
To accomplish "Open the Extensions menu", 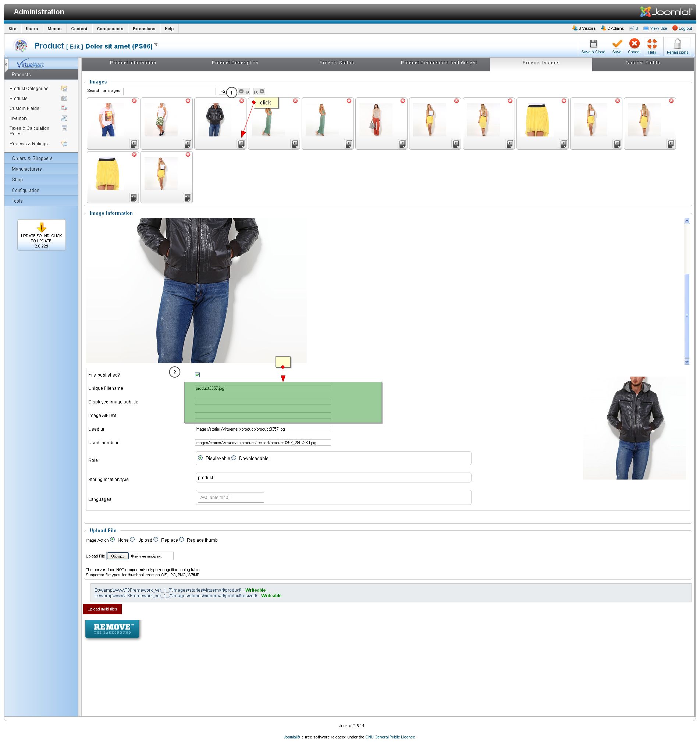I will tap(144, 29).
